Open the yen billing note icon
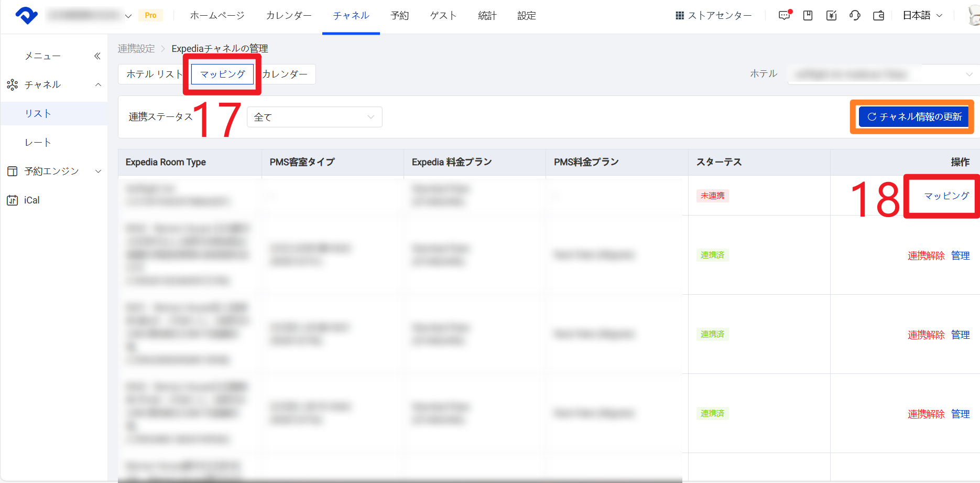 click(x=832, y=15)
